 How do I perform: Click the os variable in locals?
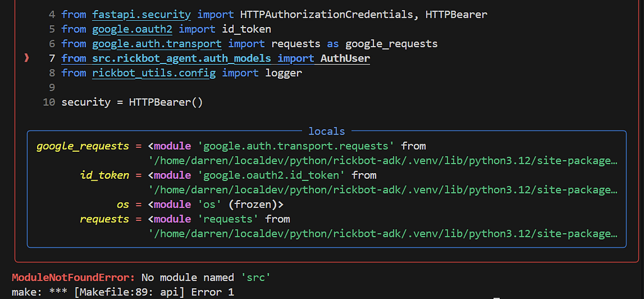(x=123, y=205)
